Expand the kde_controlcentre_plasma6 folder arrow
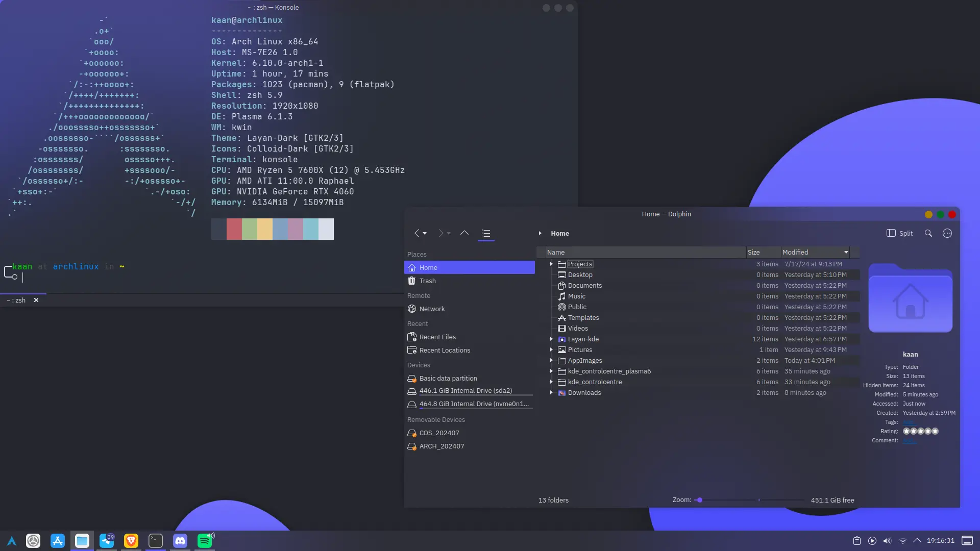 551,371
